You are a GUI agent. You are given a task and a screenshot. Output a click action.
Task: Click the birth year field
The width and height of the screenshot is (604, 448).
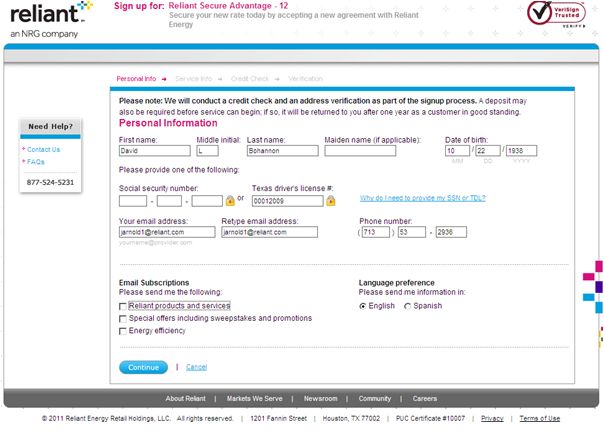[521, 151]
